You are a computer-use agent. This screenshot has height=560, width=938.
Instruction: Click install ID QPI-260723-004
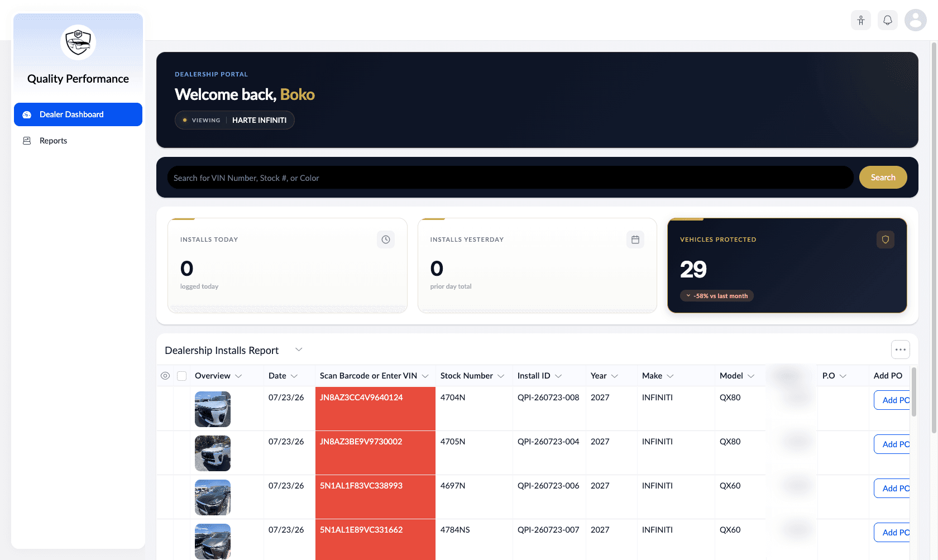[x=548, y=442]
